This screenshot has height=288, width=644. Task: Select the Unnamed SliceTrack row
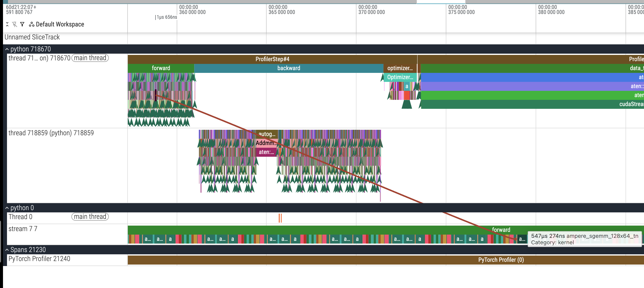32,37
